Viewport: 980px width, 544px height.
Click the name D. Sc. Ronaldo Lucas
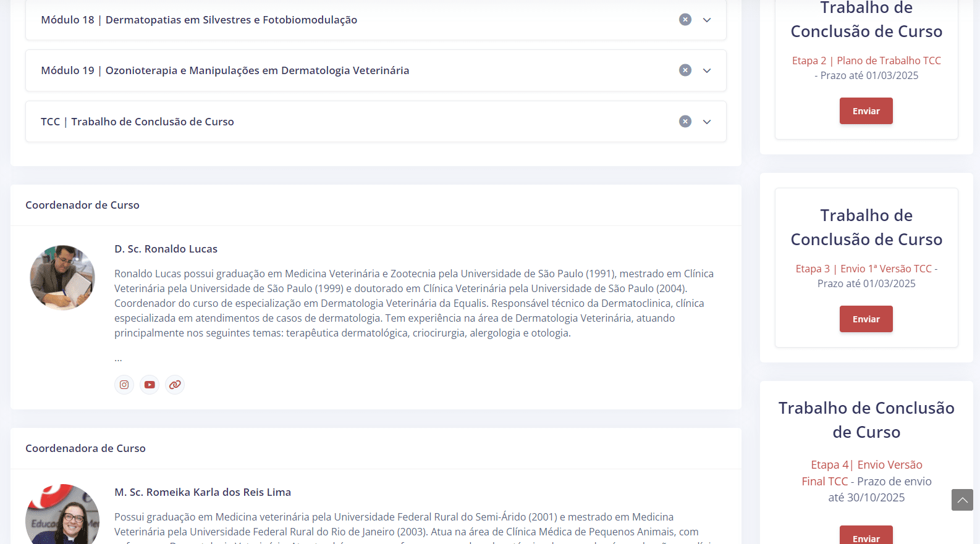(x=166, y=249)
